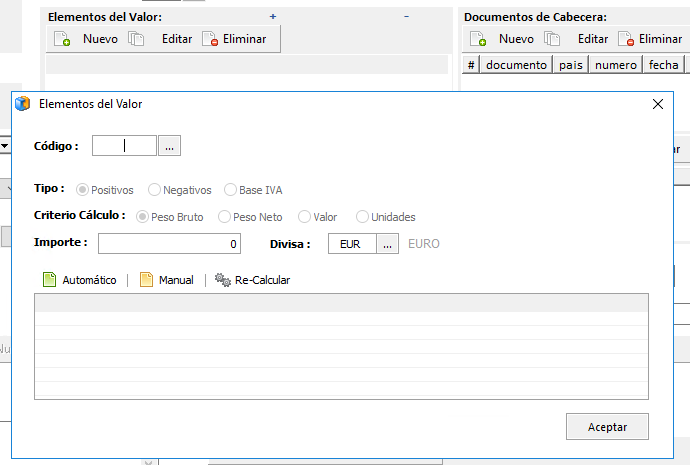Screen dimensions: 690x465
Task: Click Nuevo icon in Documentos de Cabecera
Action: tap(478, 39)
